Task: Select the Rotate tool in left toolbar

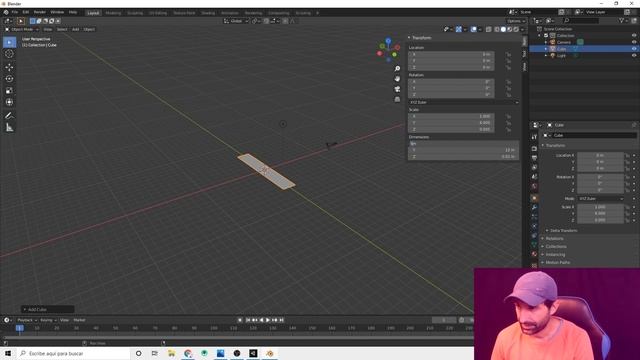Action: pos(9,79)
